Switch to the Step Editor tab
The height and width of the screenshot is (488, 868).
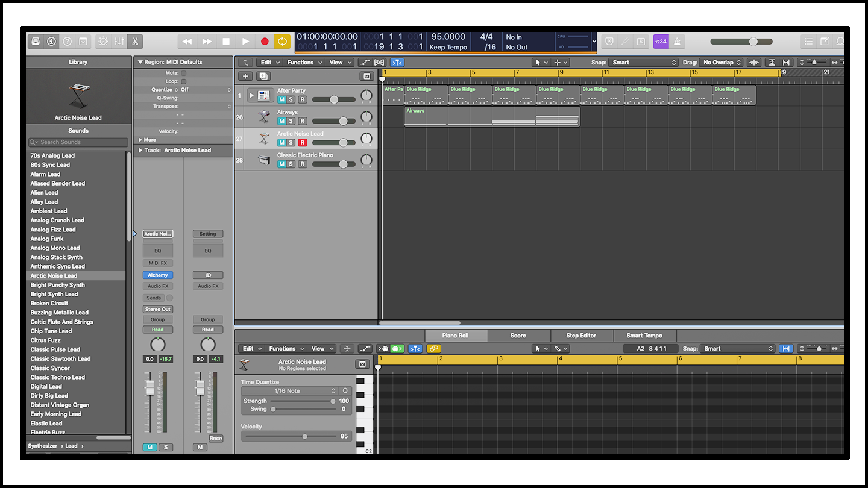(x=581, y=336)
